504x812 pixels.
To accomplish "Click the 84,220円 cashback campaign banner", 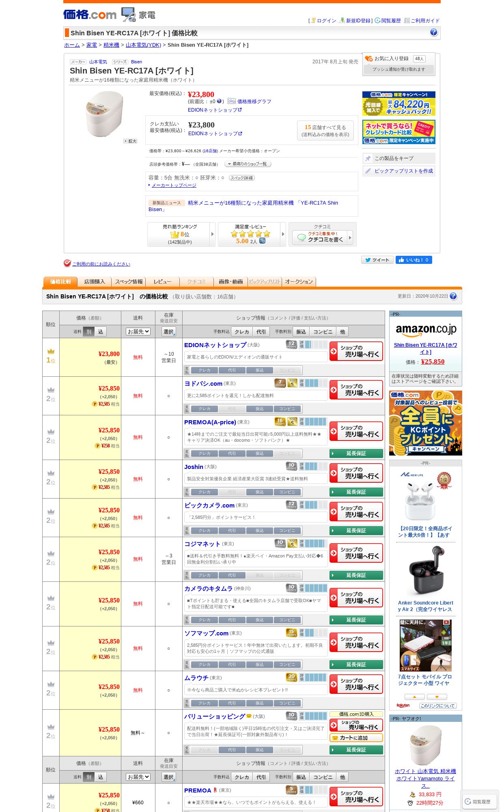I will point(399,104).
